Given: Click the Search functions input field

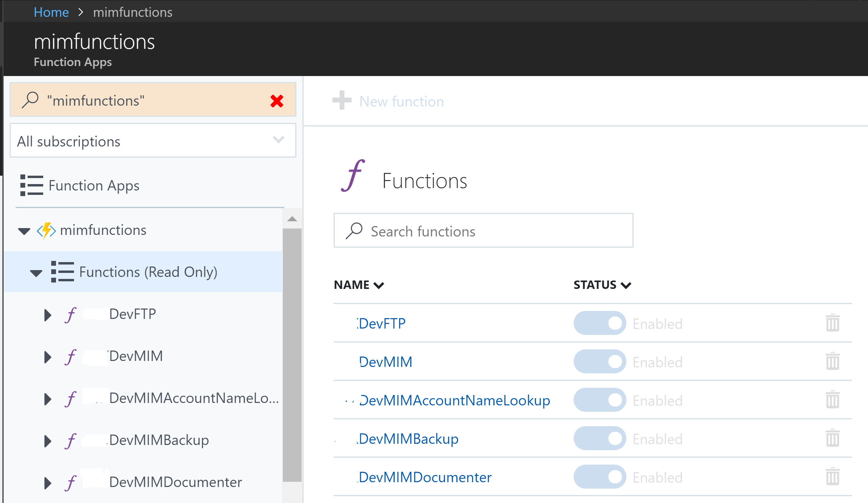Looking at the screenshot, I should 483,231.
